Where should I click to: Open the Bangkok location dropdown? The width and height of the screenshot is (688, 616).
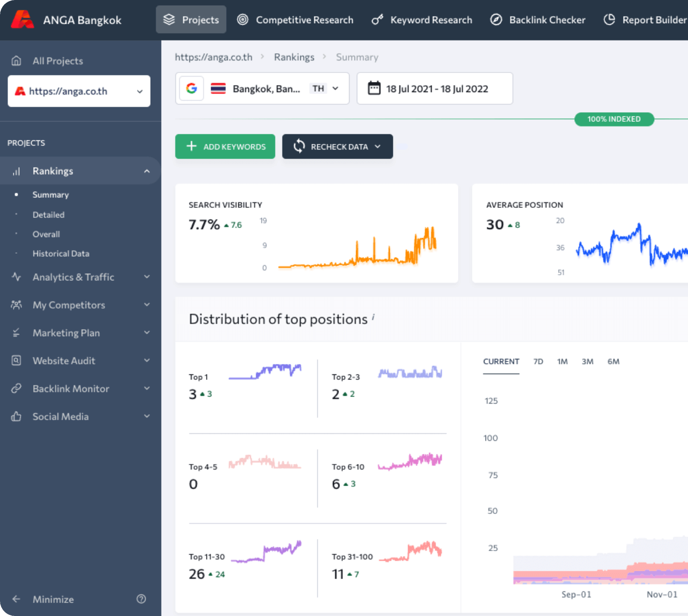click(262, 89)
